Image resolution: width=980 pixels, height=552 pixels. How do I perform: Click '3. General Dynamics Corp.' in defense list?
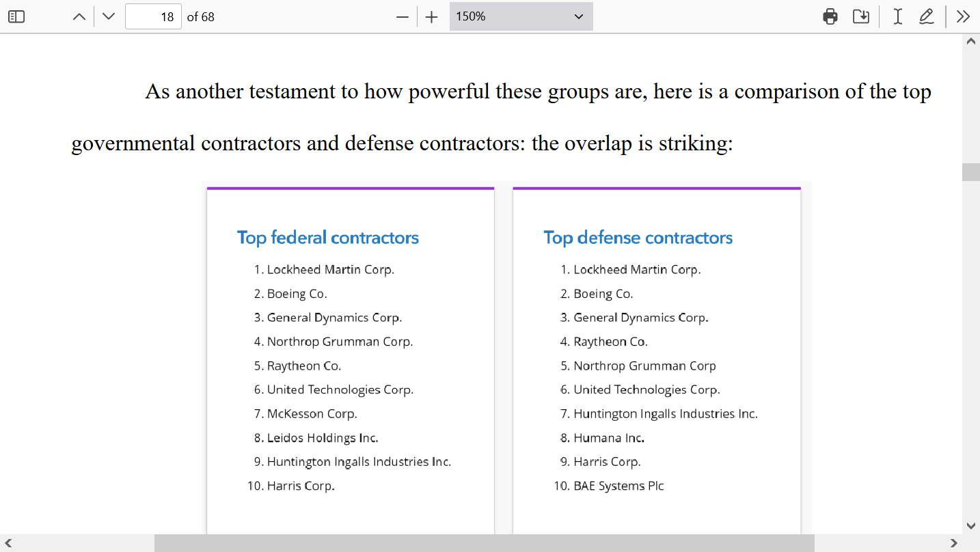(634, 318)
